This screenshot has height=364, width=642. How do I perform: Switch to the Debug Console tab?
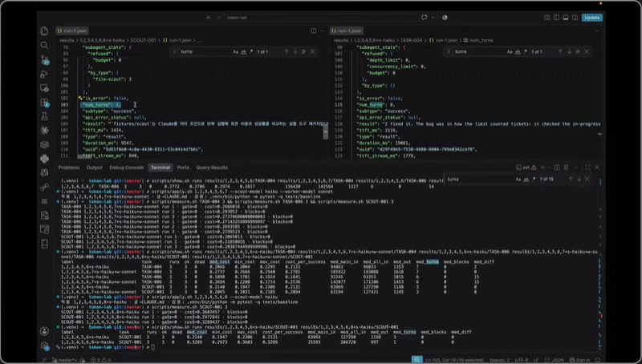pyautogui.click(x=126, y=168)
